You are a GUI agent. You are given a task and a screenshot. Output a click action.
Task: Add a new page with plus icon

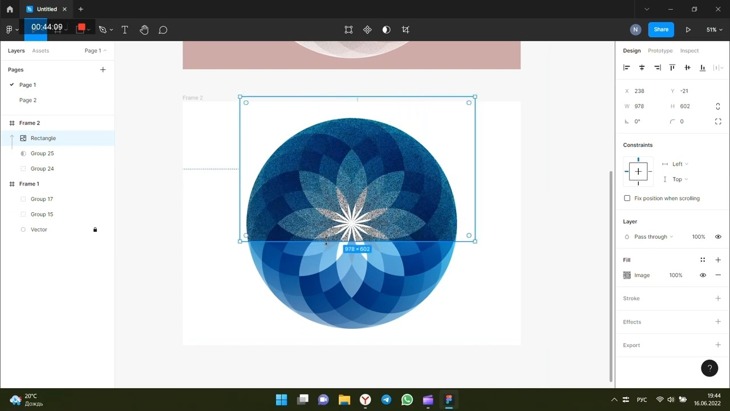pos(103,70)
